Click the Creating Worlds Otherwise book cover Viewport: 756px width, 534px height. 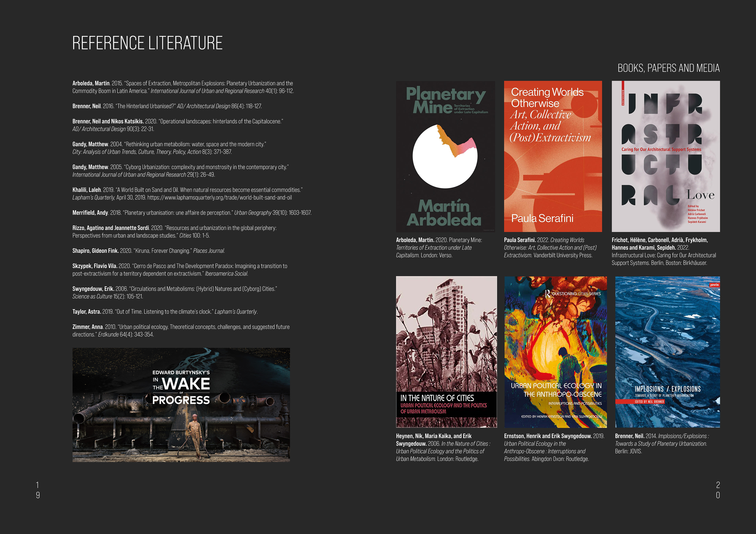[553, 156]
